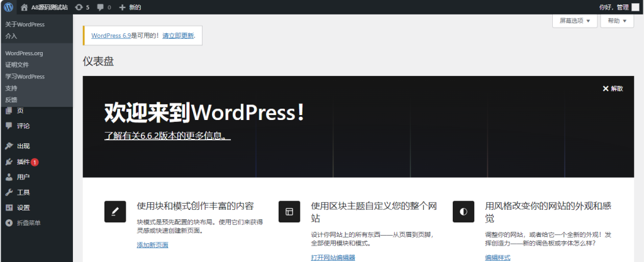
Task: Expand the 屏幕选项 dropdown
Action: (x=575, y=21)
